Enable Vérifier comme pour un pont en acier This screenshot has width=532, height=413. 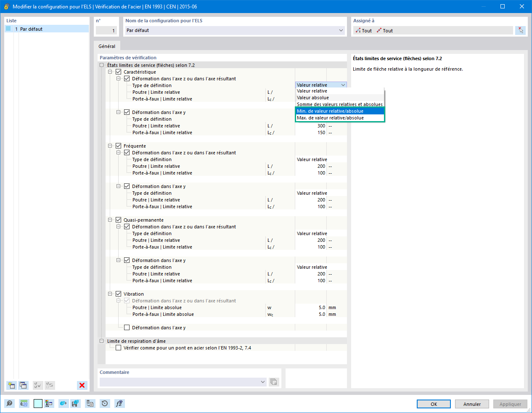click(x=118, y=348)
